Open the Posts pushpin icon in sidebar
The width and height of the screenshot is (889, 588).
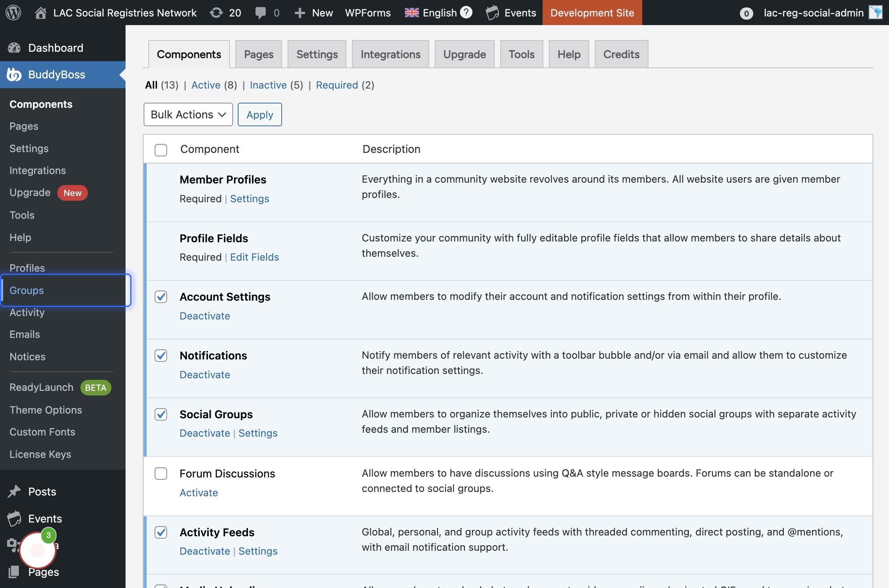[x=14, y=492]
